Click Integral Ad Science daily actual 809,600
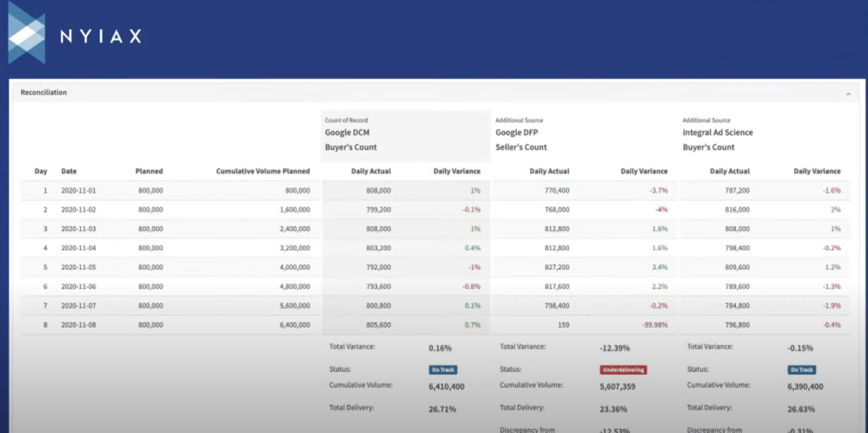This screenshot has width=868, height=433. point(737,267)
